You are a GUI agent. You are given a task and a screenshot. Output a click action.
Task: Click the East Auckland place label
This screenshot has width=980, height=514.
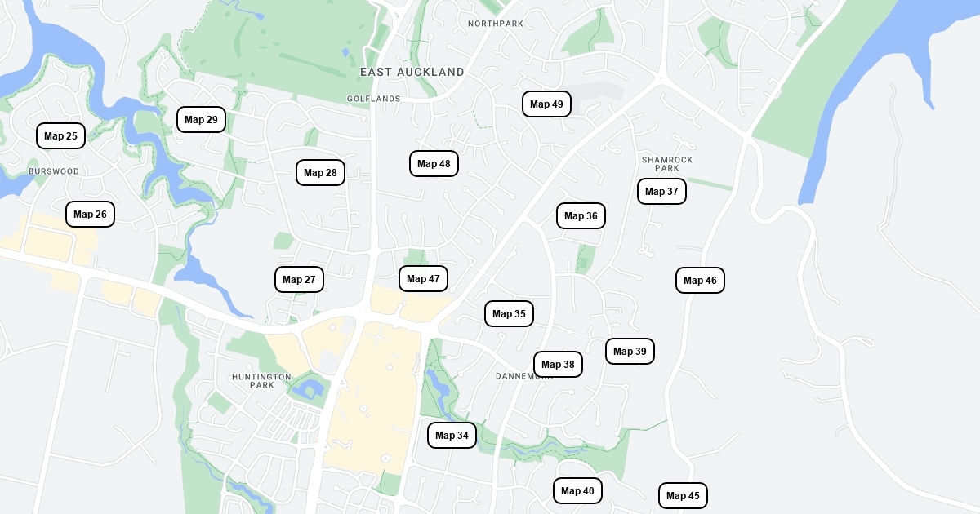(412, 73)
